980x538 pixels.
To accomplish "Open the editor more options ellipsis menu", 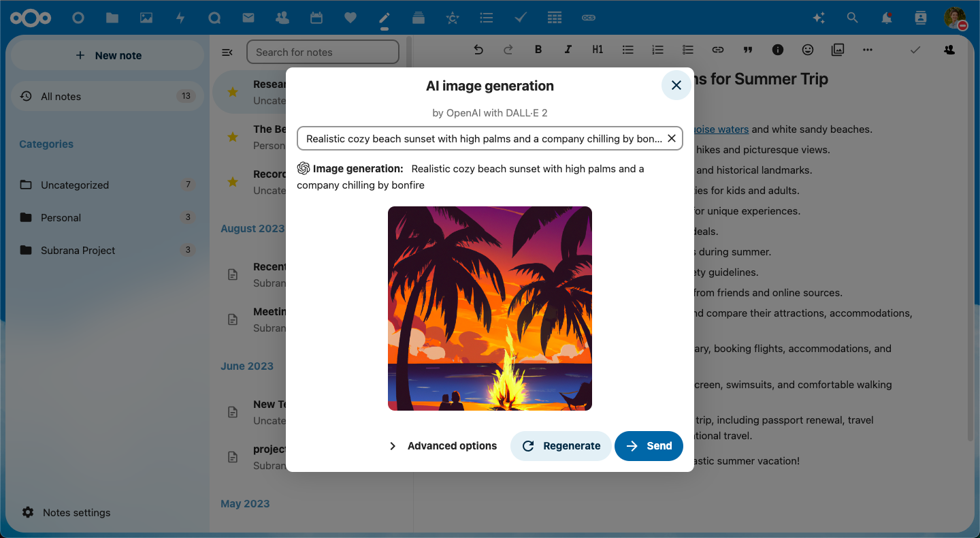I will coord(867,50).
